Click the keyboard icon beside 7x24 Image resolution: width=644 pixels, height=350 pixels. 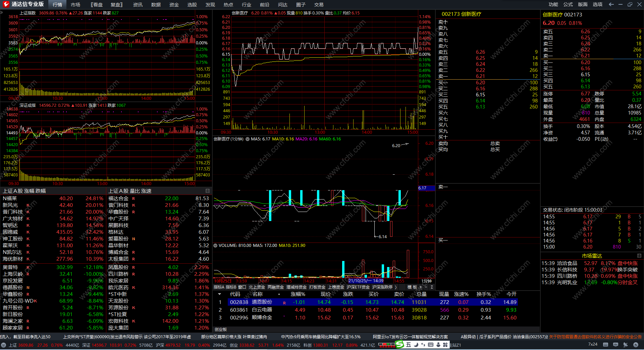(x=605, y=345)
